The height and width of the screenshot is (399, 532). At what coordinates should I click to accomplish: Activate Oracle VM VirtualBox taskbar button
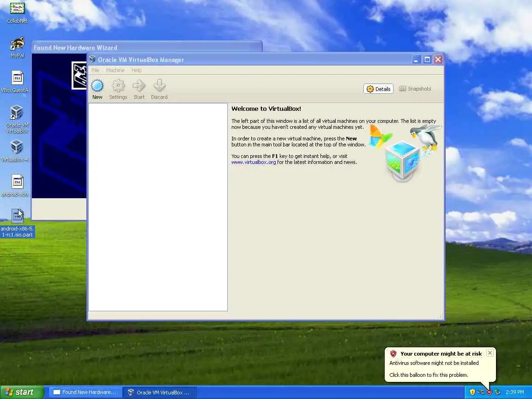[159, 392]
